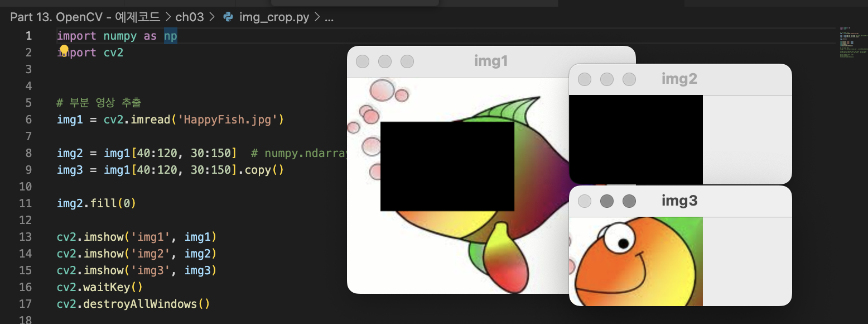Click the orange fish face in img3 window

point(636,261)
